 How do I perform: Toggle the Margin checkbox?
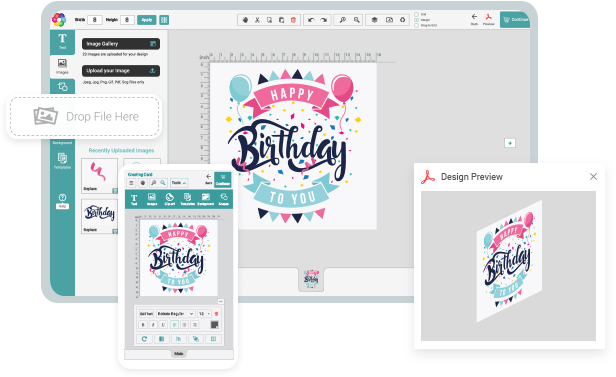pos(416,20)
